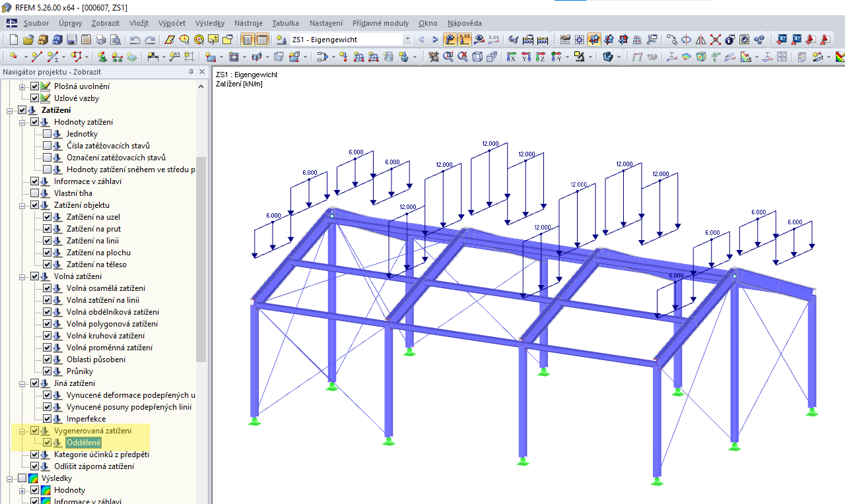Open the Soubor menu
Screen dimensions: 845x504
tap(36, 23)
